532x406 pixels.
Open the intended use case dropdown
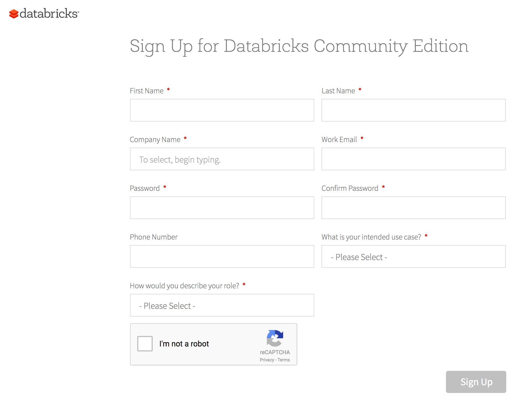click(414, 256)
